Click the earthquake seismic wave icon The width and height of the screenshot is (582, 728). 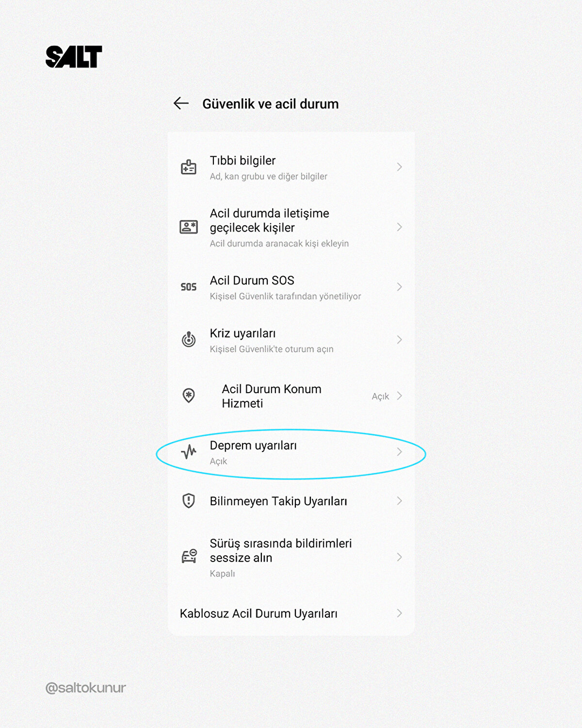(x=189, y=452)
